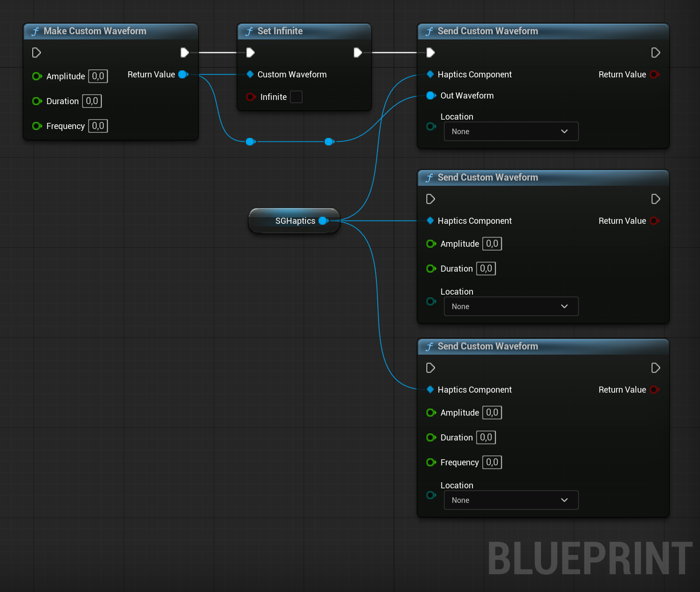Click Frequency pin on bottom Send Custom Waveform
Viewport: 700px width, 592px height.
(431, 462)
